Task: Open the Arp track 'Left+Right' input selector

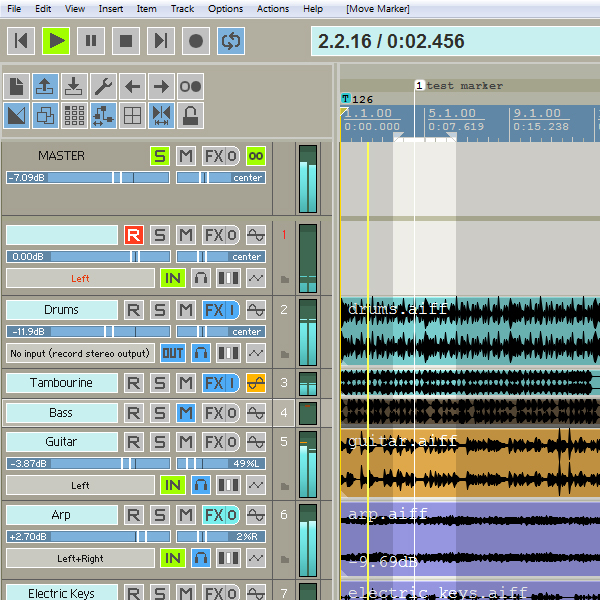Action: click(x=80, y=558)
